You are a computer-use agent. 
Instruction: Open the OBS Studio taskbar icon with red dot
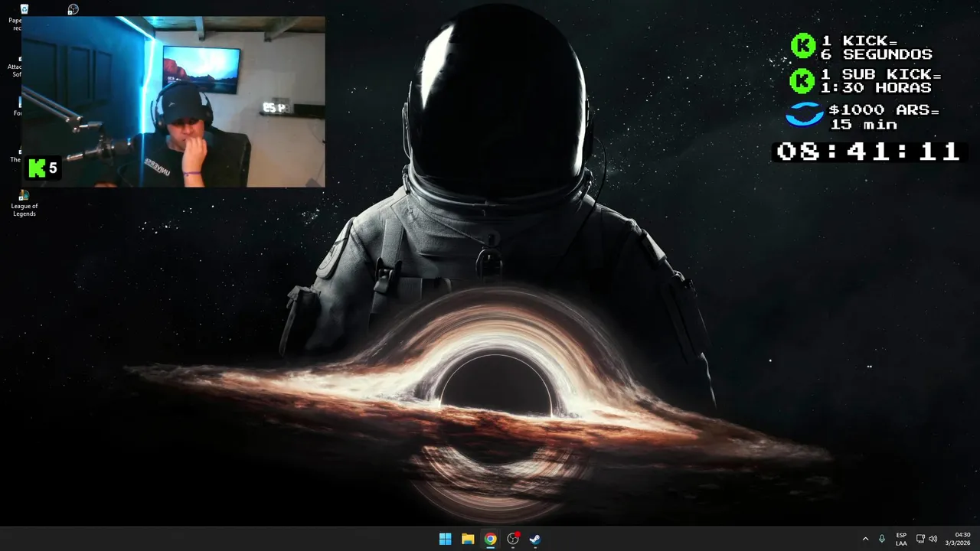click(513, 539)
